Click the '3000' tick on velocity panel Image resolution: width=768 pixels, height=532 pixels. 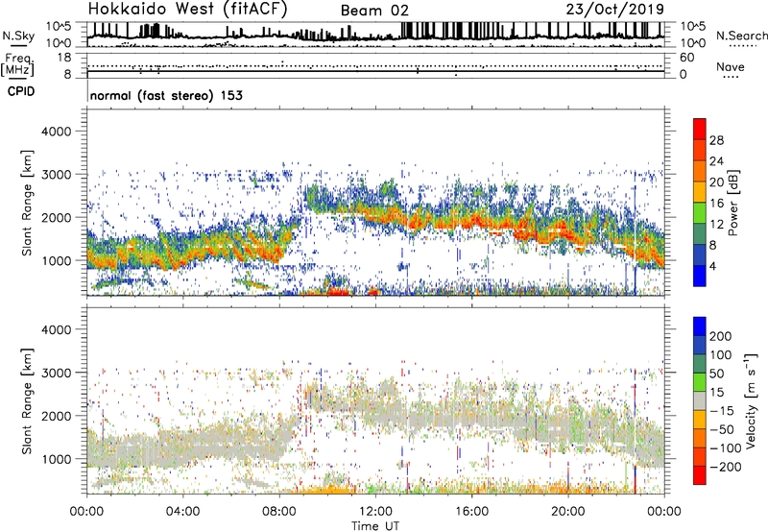click(56, 373)
